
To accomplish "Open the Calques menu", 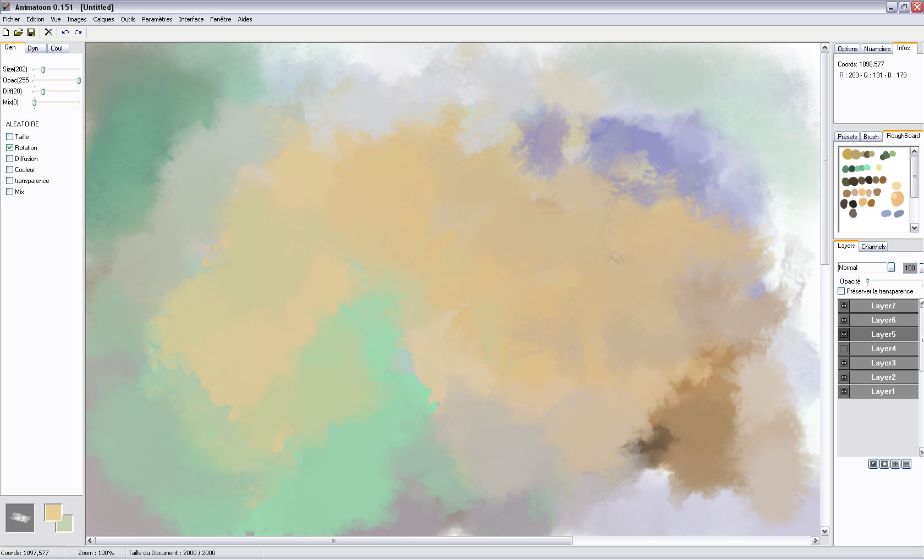I will point(103,19).
